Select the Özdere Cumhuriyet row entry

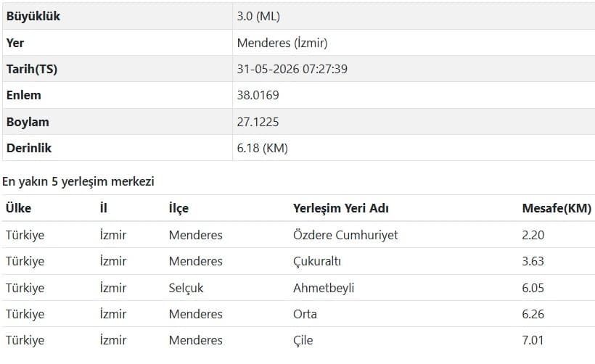tap(345, 235)
